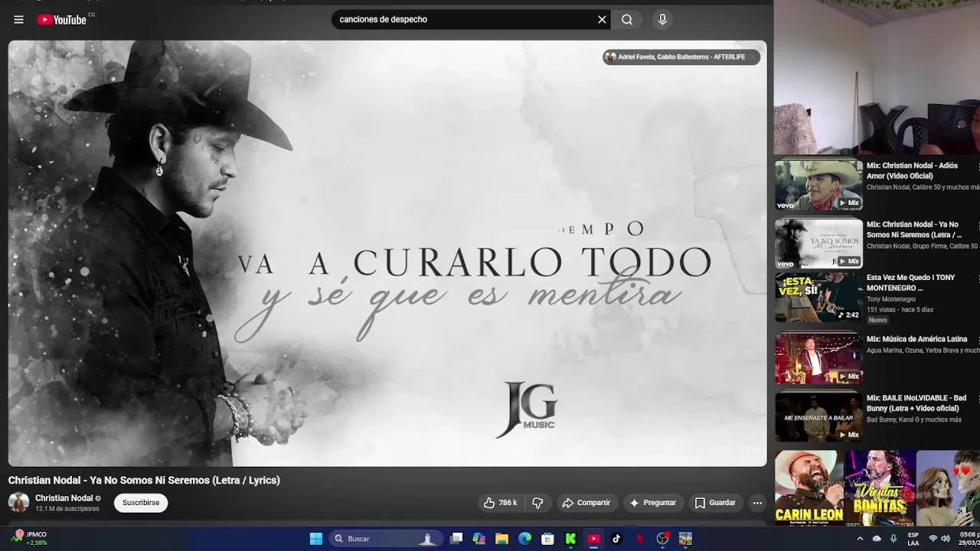Switch the ESP LAA input language
This screenshot has height=551, width=980.
tap(913, 539)
